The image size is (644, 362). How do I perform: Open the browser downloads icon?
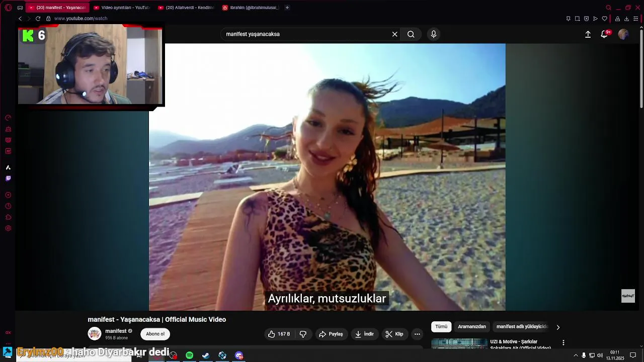pyautogui.click(x=626, y=19)
